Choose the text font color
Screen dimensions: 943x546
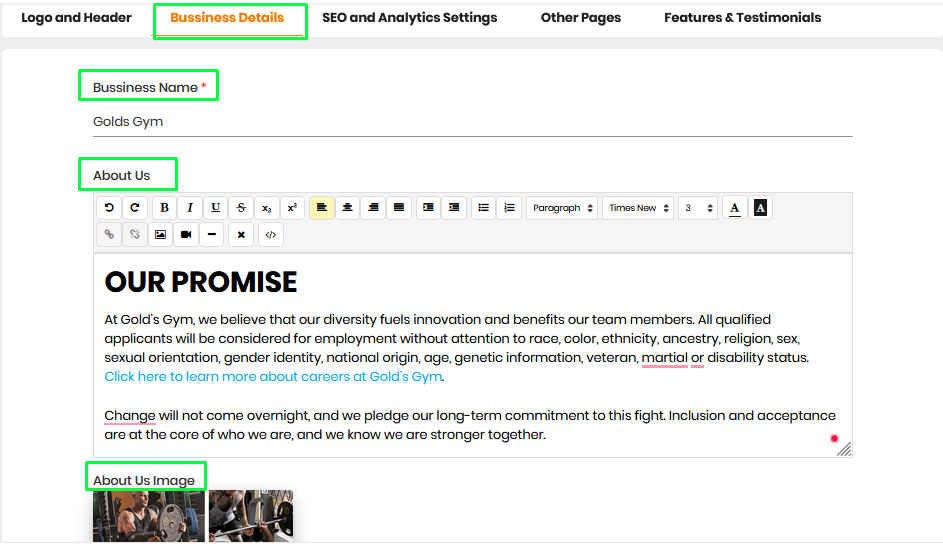click(x=735, y=208)
